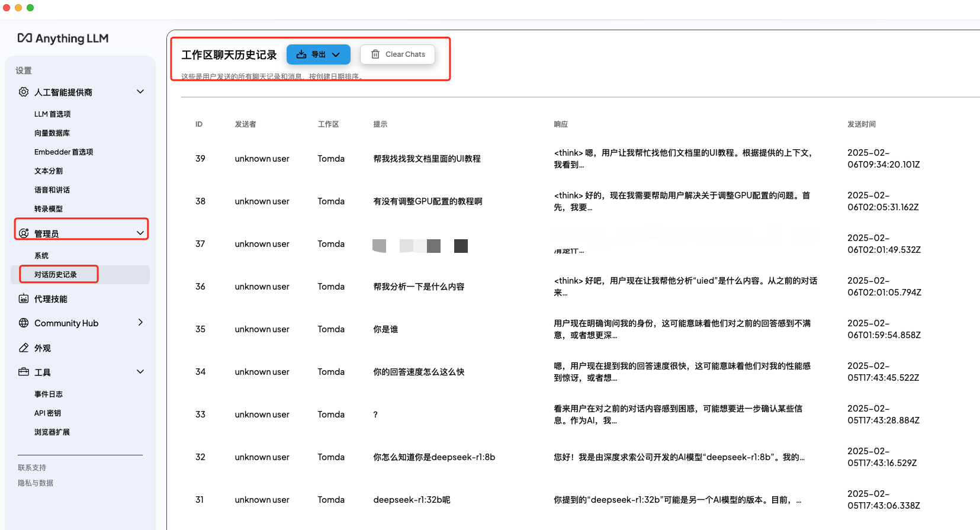Click unknown user in row 36
Viewport: 980px width, 530px height.
click(262, 287)
